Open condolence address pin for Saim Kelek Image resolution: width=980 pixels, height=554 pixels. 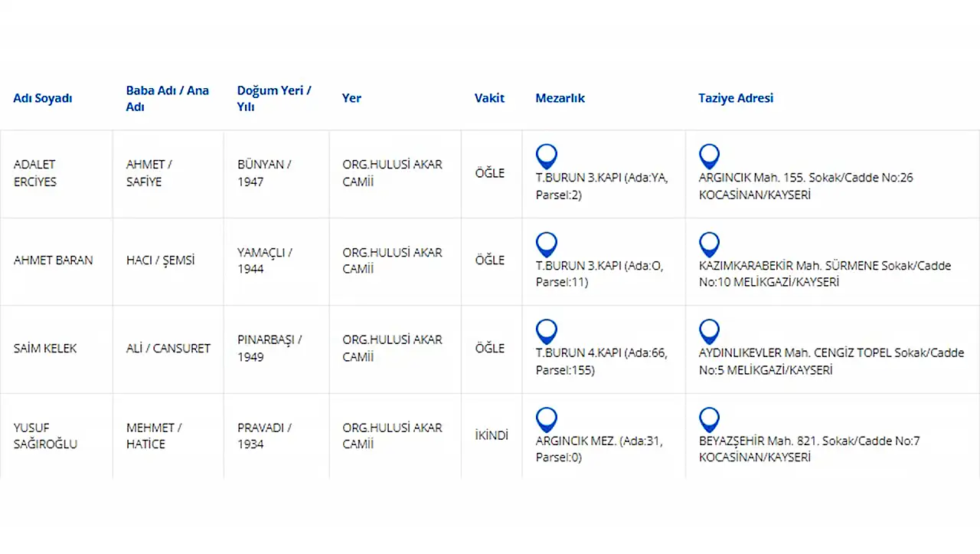tap(709, 332)
